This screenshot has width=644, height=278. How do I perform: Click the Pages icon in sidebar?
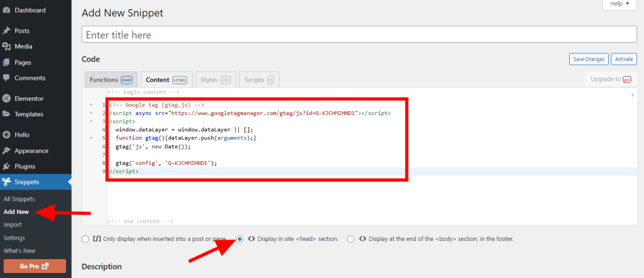6,62
